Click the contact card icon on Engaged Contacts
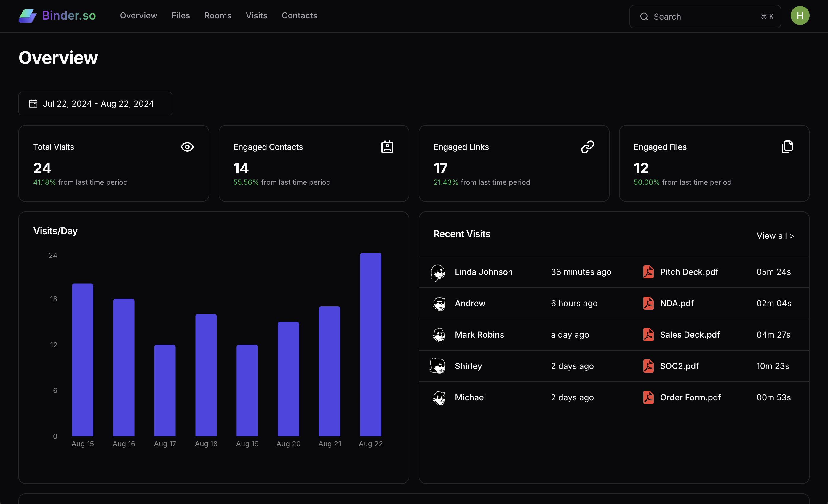 pyautogui.click(x=387, y=147)
